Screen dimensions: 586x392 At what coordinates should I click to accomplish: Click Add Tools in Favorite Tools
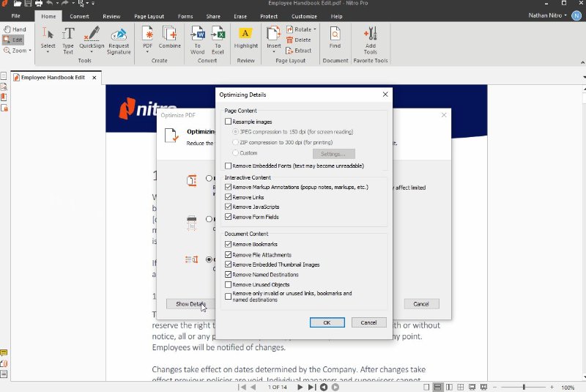[371, 40]
